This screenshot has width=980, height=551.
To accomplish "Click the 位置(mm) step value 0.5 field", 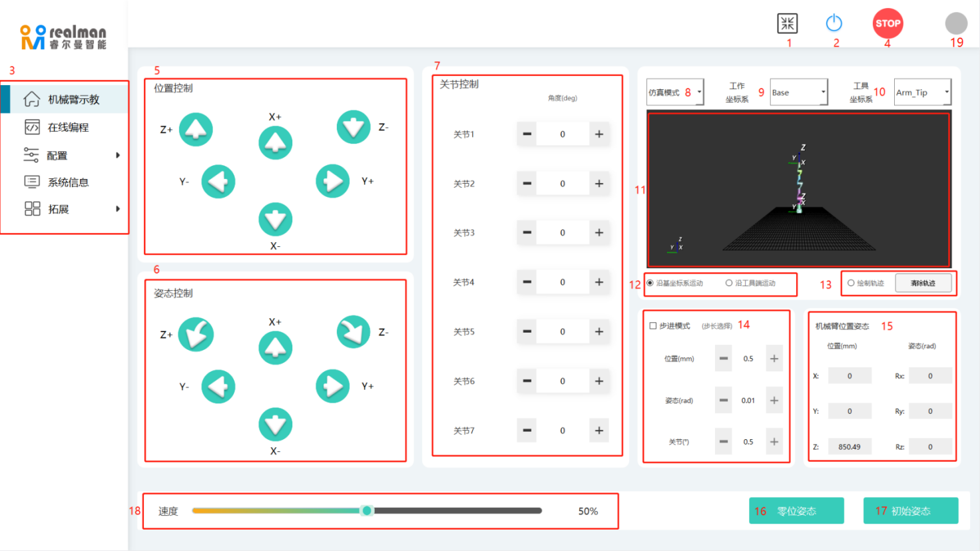I will coord(748,359).
